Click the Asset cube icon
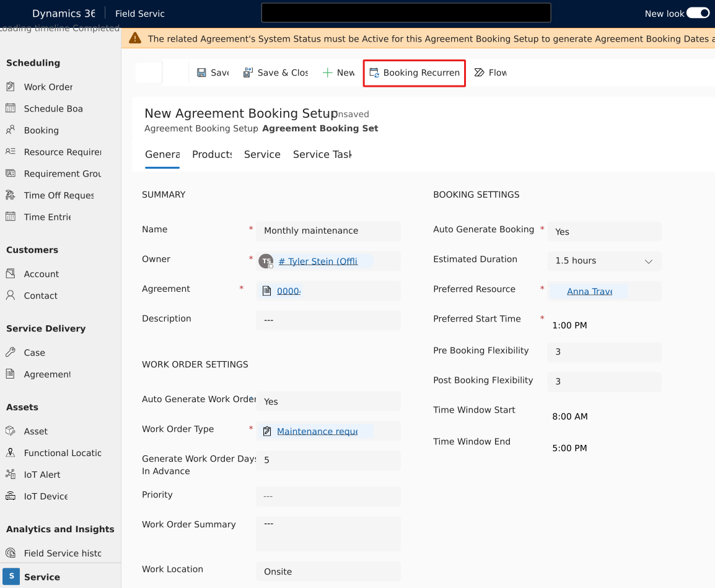The image size is (715, 588). (x=11, y=431)
